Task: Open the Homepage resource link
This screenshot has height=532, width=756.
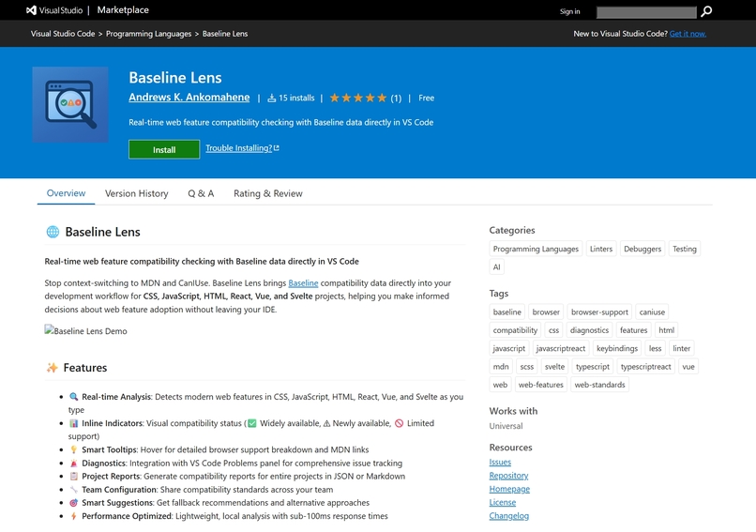Action: (509, 489)
